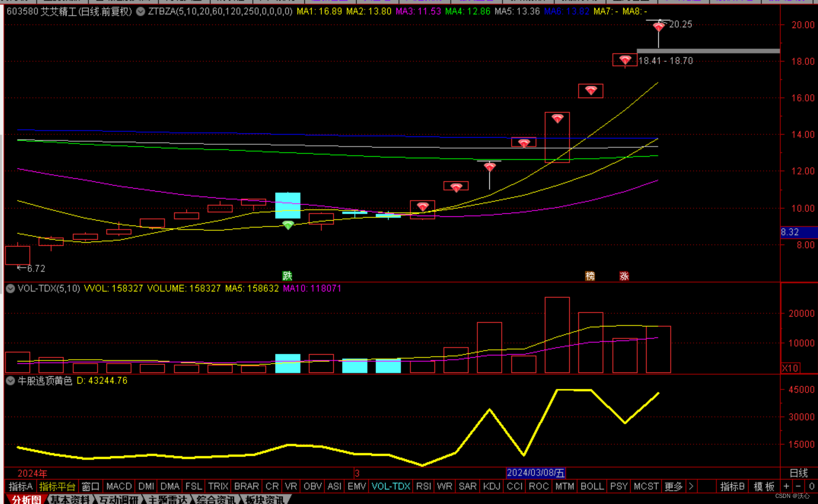Open the 分析图 bottom tab
Viewport: 818px width, 504px height.
point(26,499)
